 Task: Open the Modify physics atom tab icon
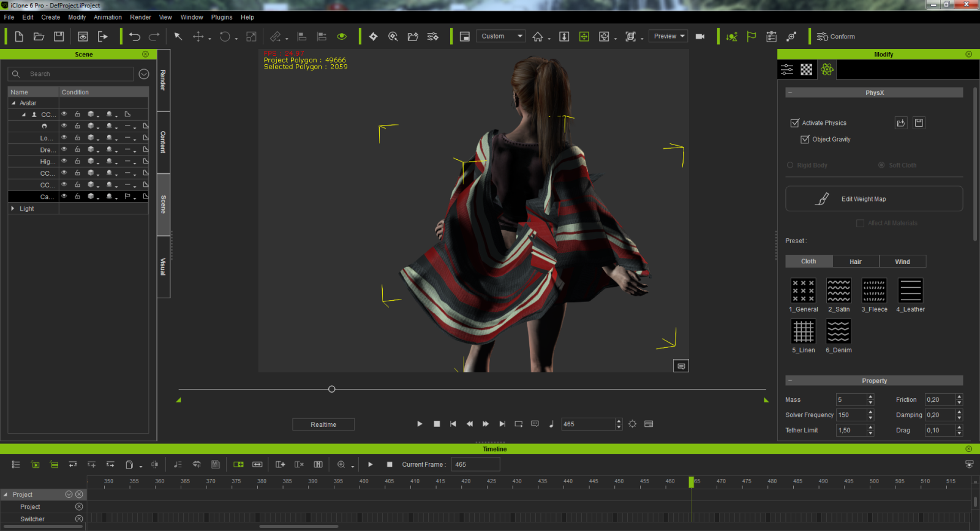(827, 70)
